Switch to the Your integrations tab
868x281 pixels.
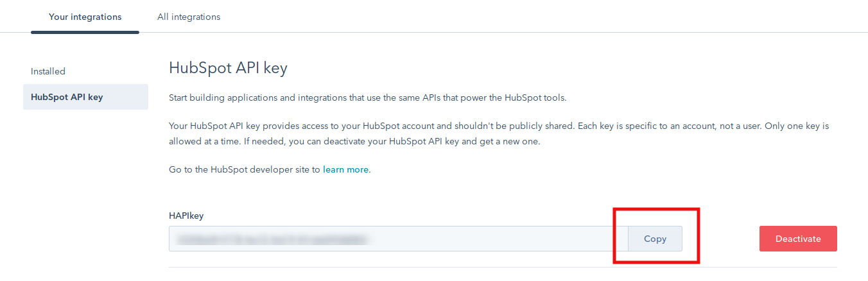pyautogui.click(x=85, y=17)
